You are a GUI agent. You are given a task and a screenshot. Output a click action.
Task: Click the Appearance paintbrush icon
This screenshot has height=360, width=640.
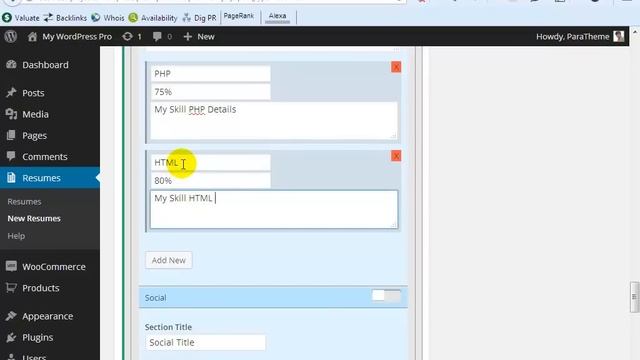[11, 316]
